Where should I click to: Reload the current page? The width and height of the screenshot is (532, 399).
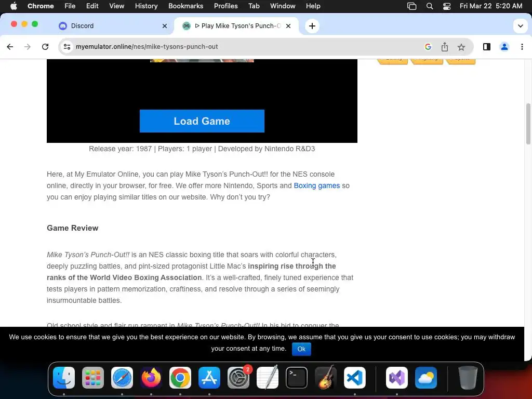(45, 47)
